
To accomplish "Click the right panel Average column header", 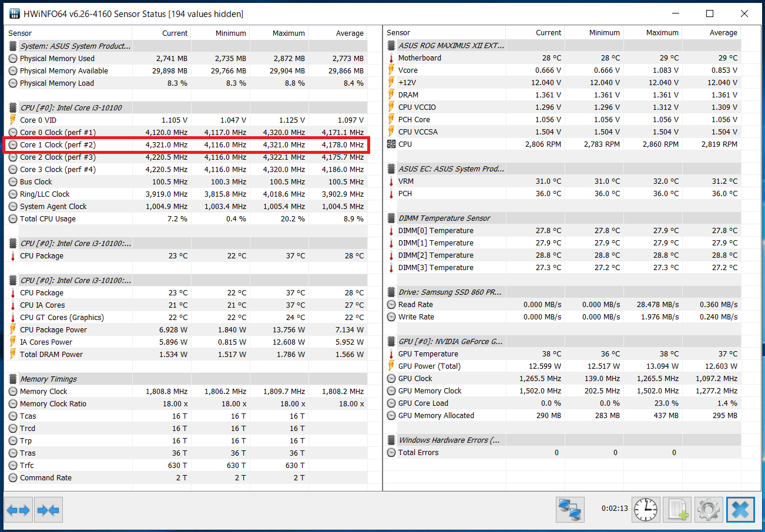I will (712, 33).
